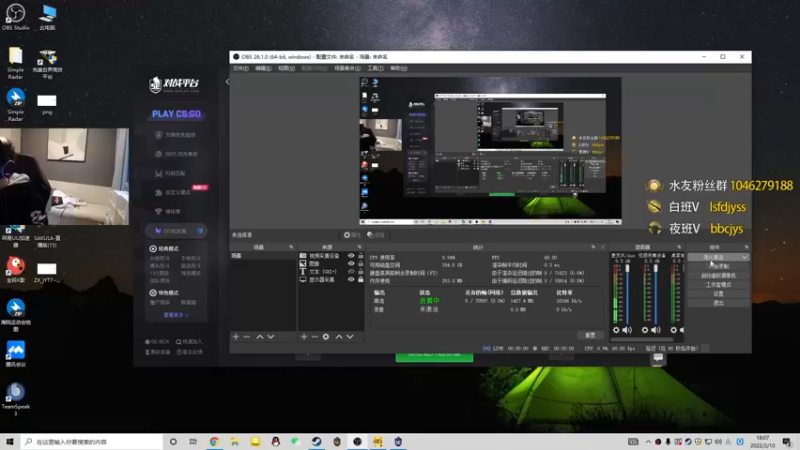Open the 帮助(H) menu in OBS
Viewport: 800px width, 450px height.
(398, 68)
